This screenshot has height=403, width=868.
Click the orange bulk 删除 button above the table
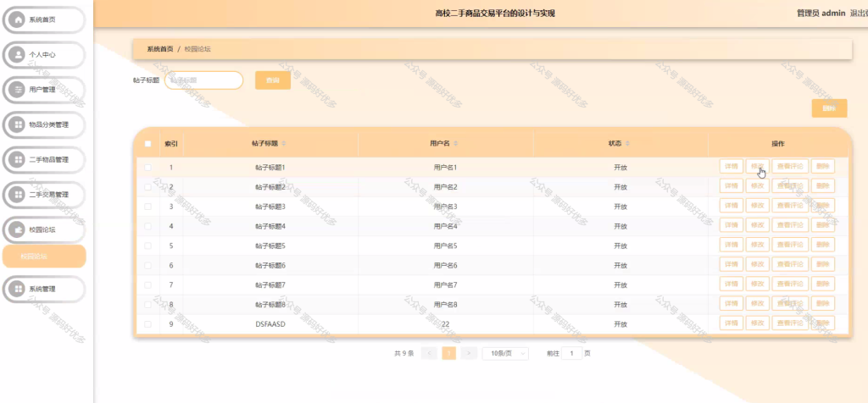point(829,108)
